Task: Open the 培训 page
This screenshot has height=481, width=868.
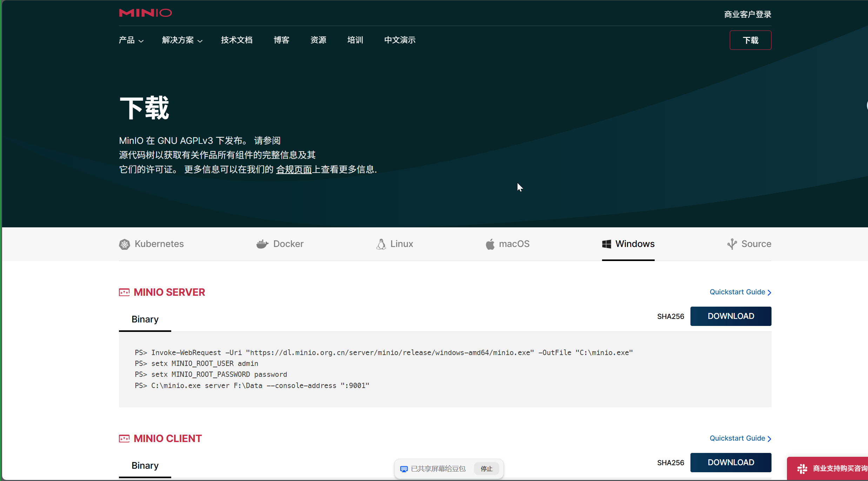Action: [x=355, y=40]
